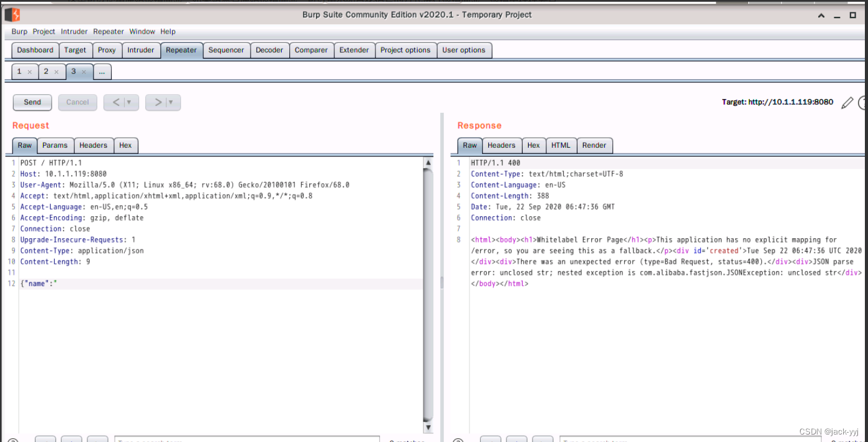This screenshot has width=868, height=442.
Task: Click 'Content-Language: en-US' in response
Action: 518,185
